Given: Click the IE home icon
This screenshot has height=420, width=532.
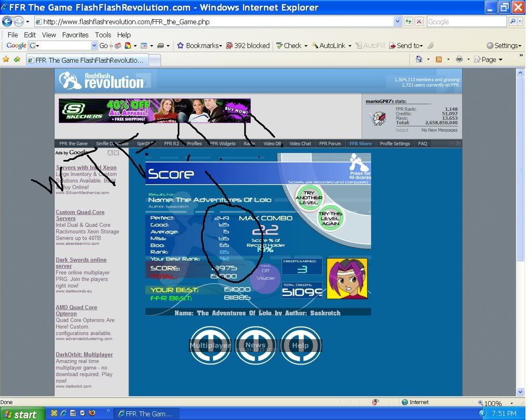Looking at the screenshot, I should (419, 59).
